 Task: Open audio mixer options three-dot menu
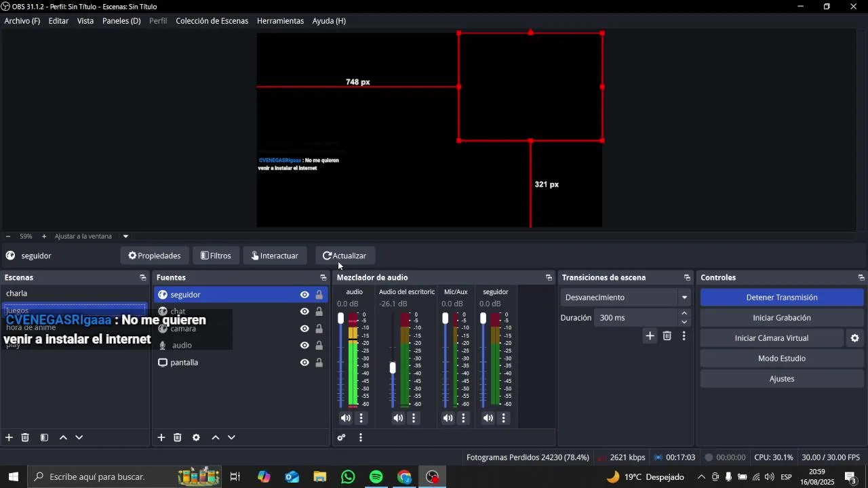click(x=361, y=438)
